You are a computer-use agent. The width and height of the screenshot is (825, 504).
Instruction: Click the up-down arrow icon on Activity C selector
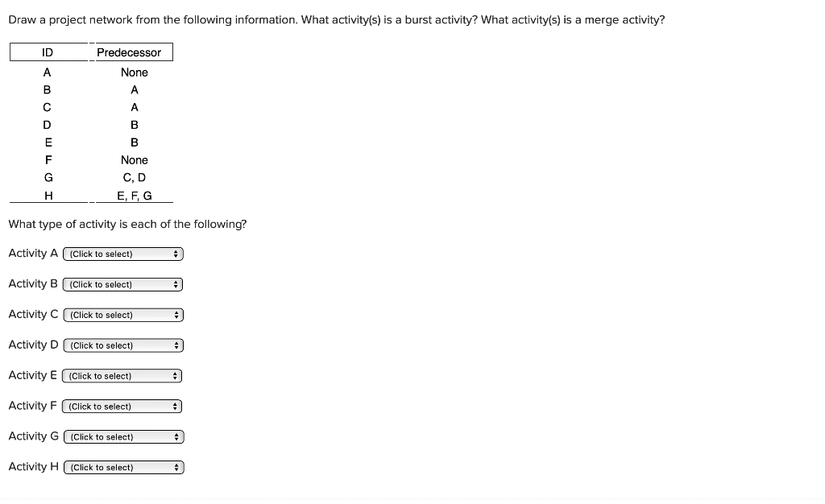(177, 314)
